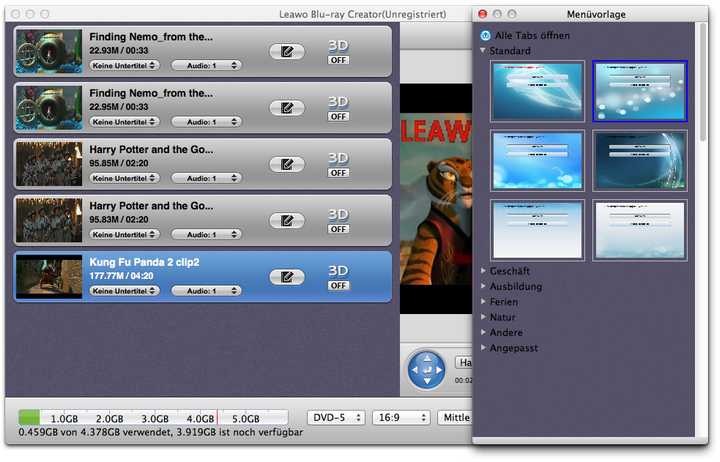Open edit for the second Finding Nemo clip
This screenshot has width=720, height=462.
click(287, 108)
